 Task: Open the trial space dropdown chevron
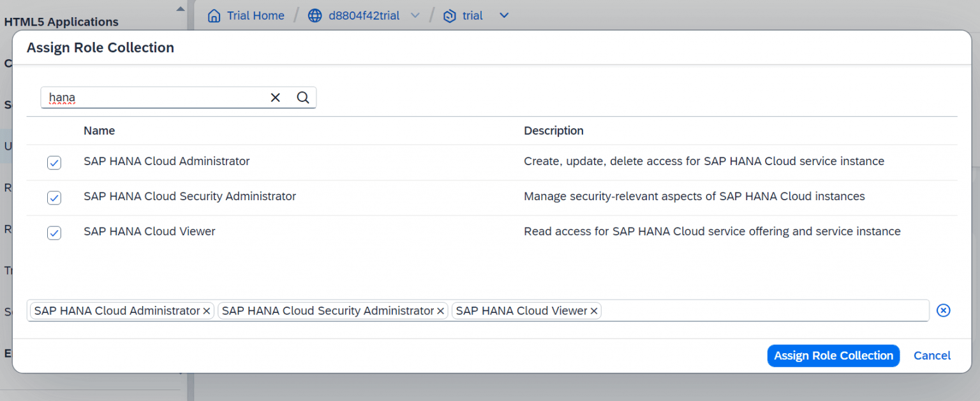click(503, 15)
